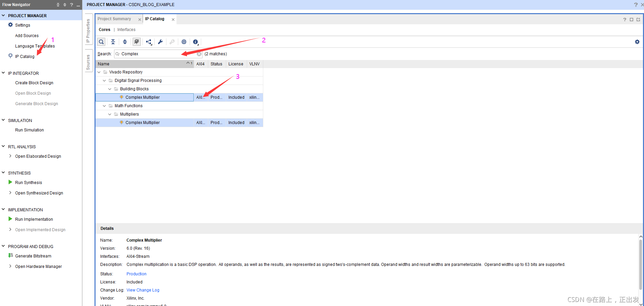Collapse the Math Functions category
The height and width of the screenshot is (306, 644).
click(x=104, y=105)
